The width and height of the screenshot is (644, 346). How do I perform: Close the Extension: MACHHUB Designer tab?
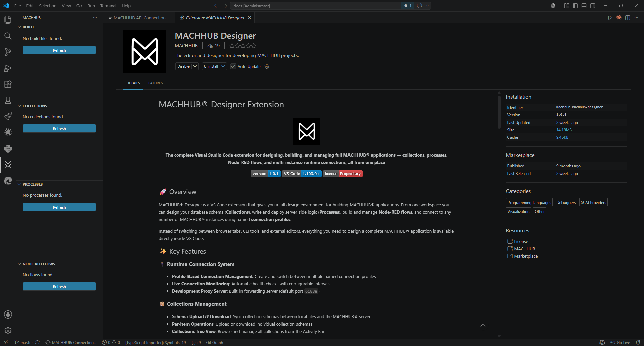[x=249, y=18]
